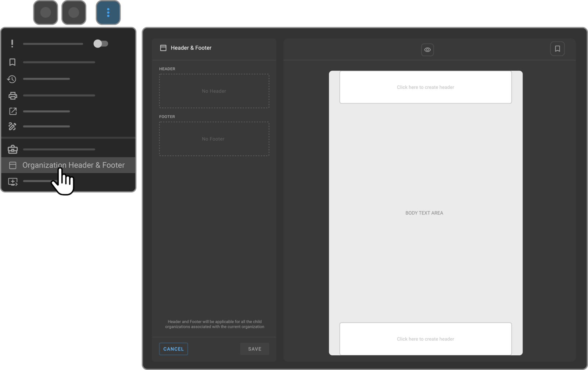Click the print icon in the menu
The height and width of the screenshot is (370, 588).
[x=12, y=95]
